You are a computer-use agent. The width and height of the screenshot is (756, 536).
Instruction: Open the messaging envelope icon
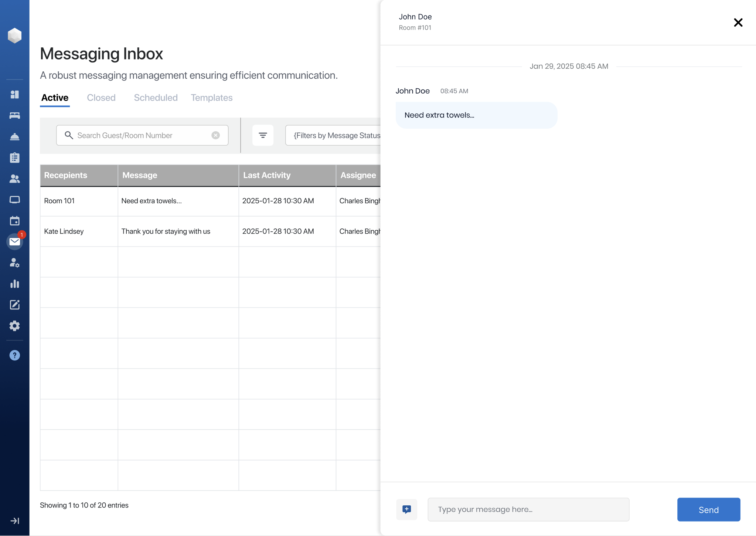[15, 242]
